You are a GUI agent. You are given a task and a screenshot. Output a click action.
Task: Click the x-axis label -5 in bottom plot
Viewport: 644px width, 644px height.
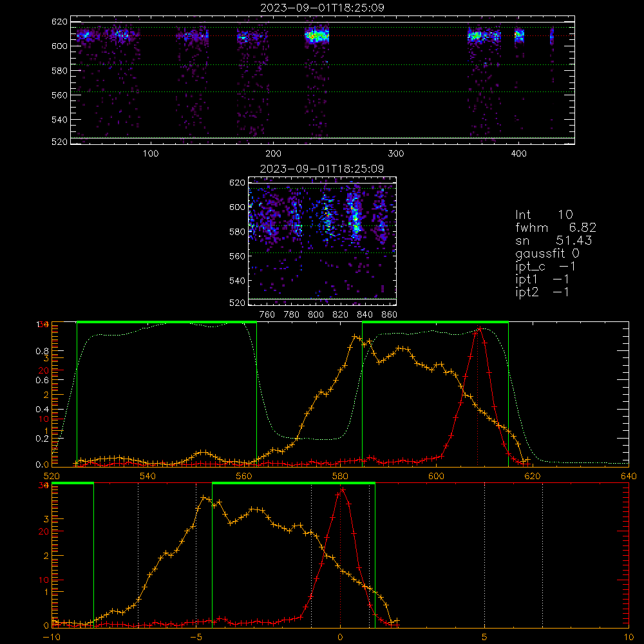[196, 637]
